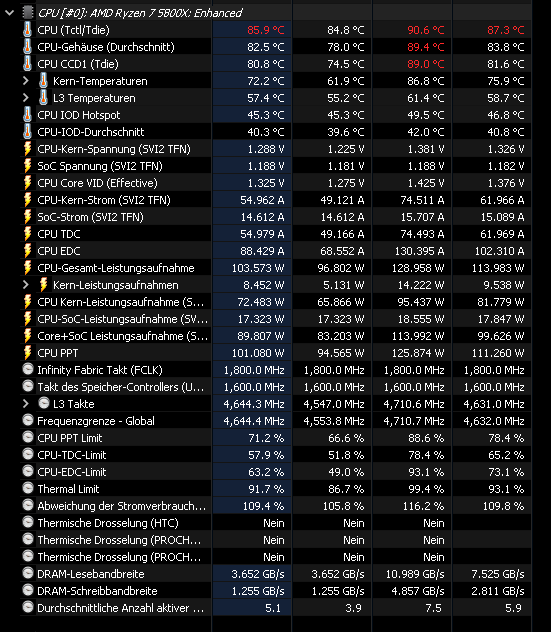The width and height of the screenshot is (551, 632).
Task: Select the CPU TDC label
Action: tap(58, 234)
